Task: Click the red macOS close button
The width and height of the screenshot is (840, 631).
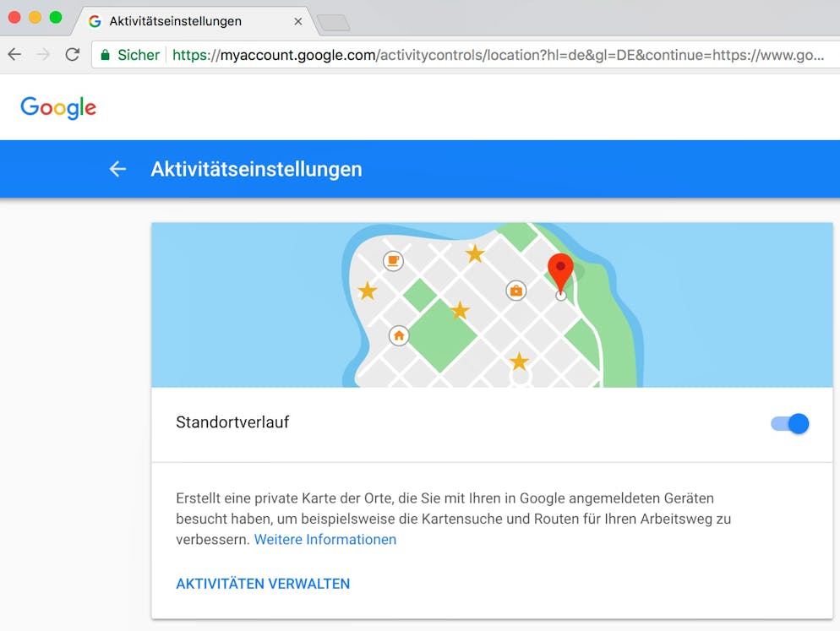Action: 14,18
